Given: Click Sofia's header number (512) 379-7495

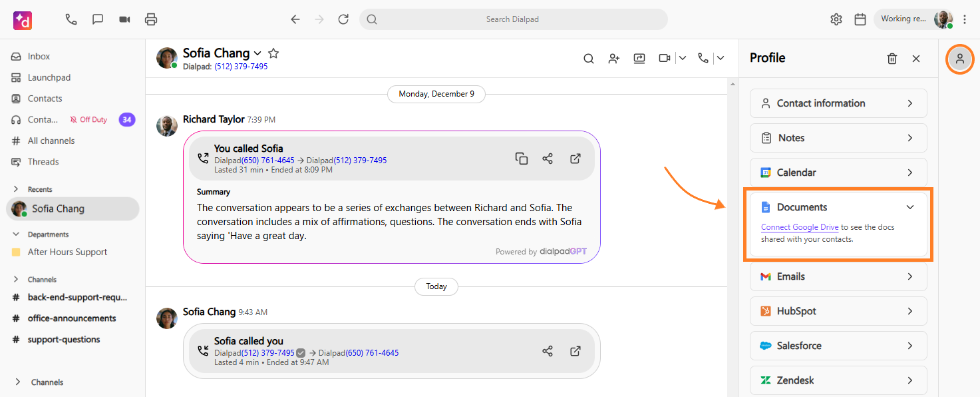Looking at the screenshot, I should click(x=241, y=67).
